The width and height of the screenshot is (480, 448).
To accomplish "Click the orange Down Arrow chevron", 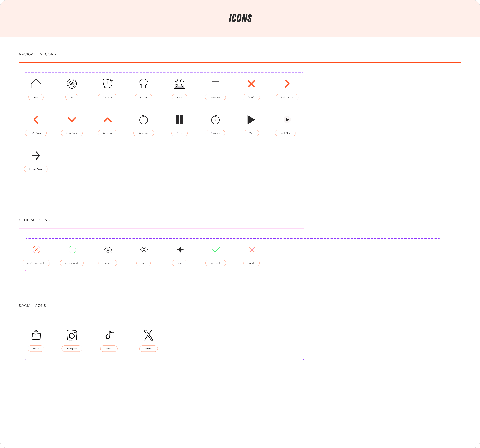I will pos(72,120).
